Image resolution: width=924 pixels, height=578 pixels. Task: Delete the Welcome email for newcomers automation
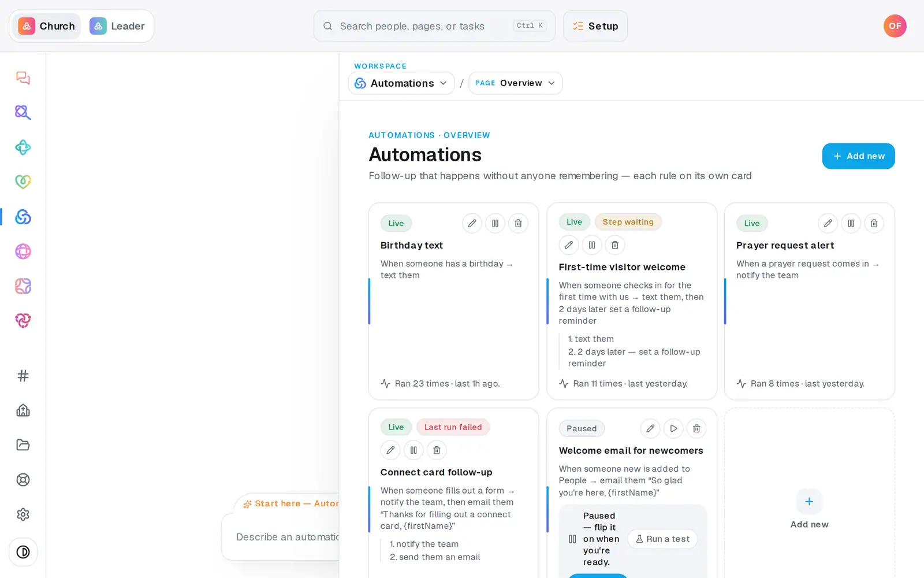pyautogui.click(x=696, y=428)
